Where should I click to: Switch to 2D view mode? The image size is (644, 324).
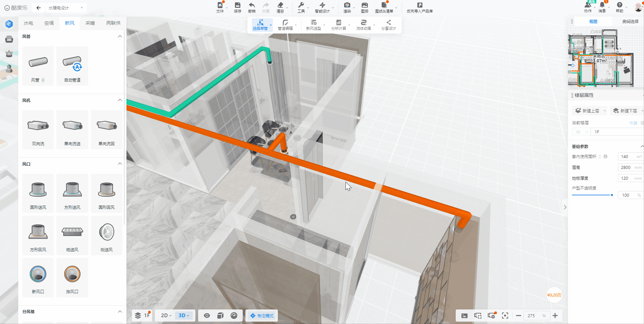(166, 316)
